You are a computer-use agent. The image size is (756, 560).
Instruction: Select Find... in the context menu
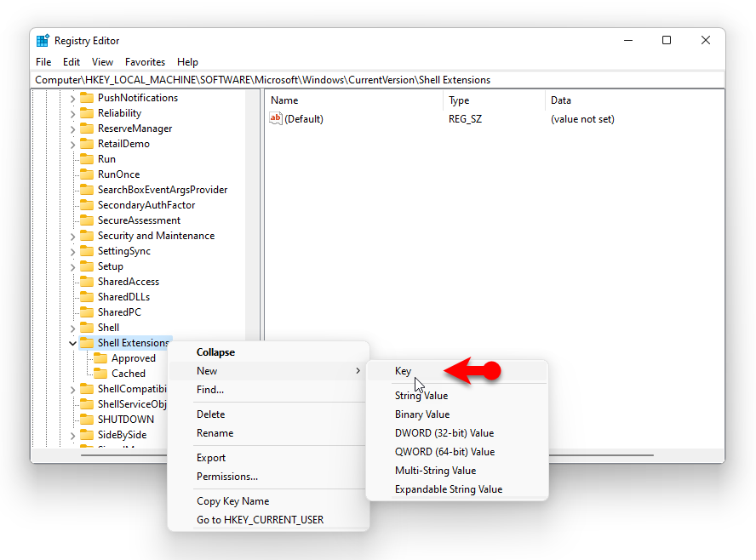tap(268, 390)
